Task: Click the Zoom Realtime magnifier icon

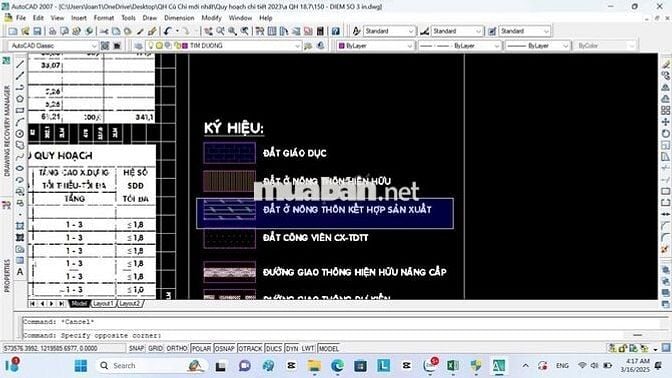Action: [220, 31]
